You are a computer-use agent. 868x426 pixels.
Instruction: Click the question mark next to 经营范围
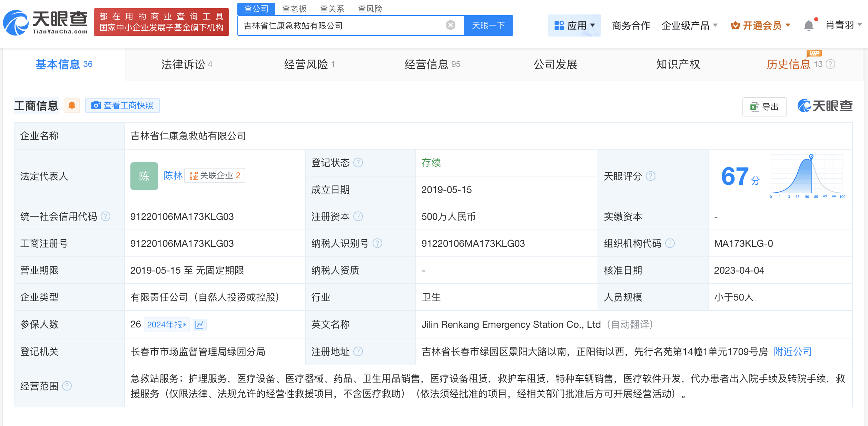(x=67, y=386)
